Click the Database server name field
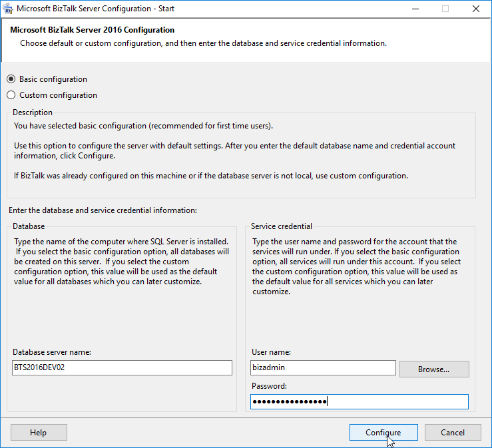Screen dimensions: 492x448 [122, 367]
